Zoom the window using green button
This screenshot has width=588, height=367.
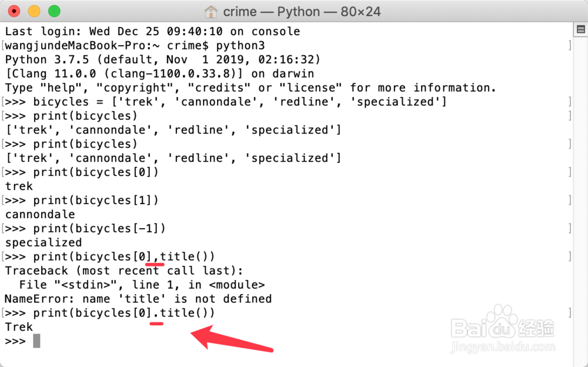(x=54, y=11)
